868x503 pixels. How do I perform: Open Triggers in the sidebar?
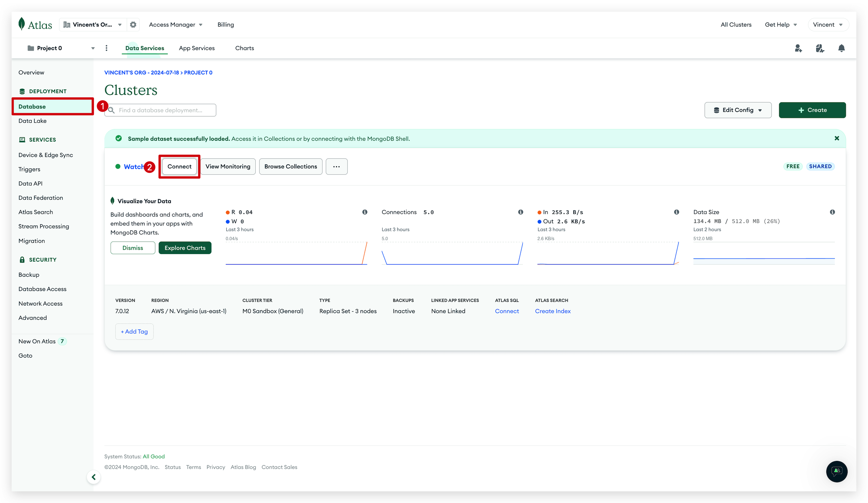pos(29,169)
